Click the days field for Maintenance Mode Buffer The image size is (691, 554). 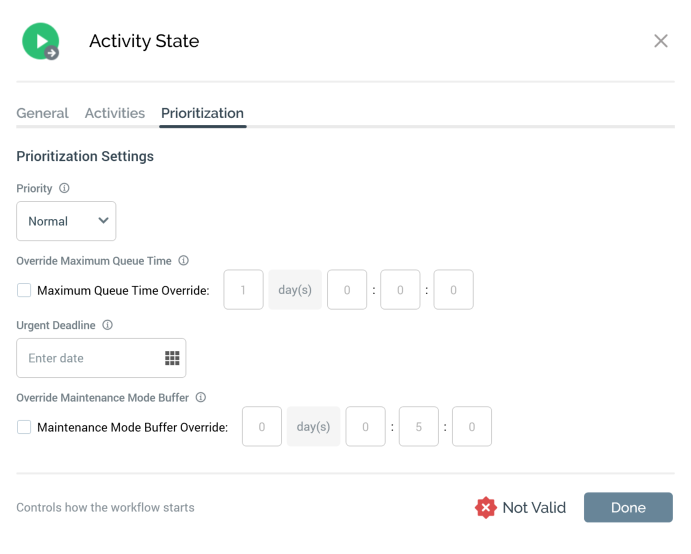(x=262, y=426)
